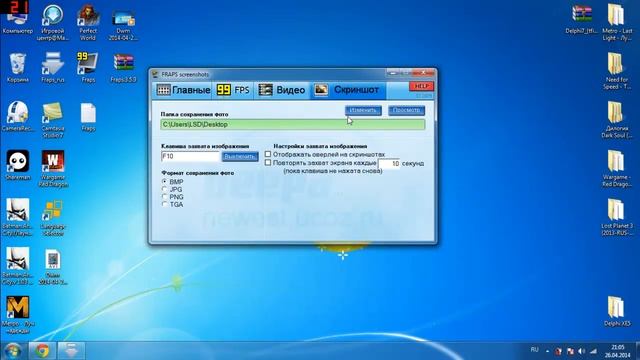
Task: Open the Игровой центр@Ma desktop shortcut
Action: pyautogui.click(x=53, y=23)
